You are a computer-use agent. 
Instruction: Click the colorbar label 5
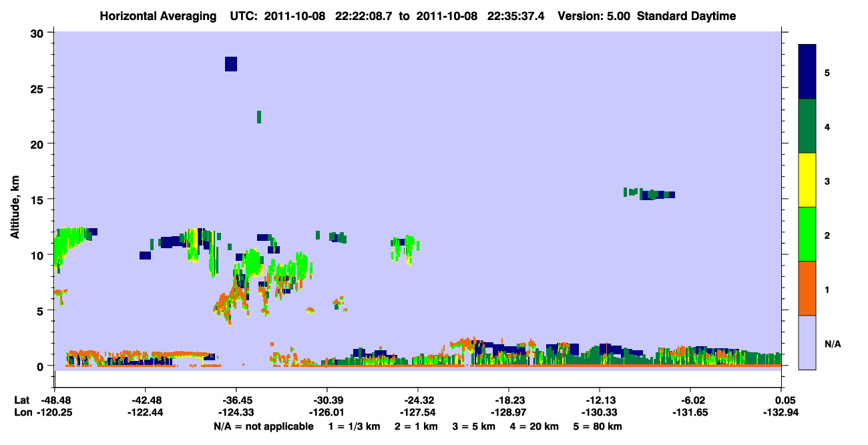827,72
